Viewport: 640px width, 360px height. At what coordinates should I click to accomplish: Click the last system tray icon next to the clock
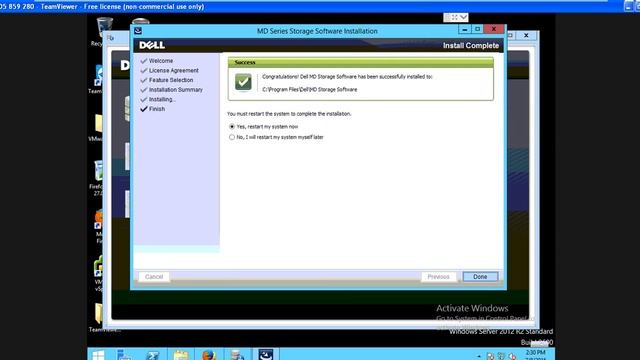(512, 356)
